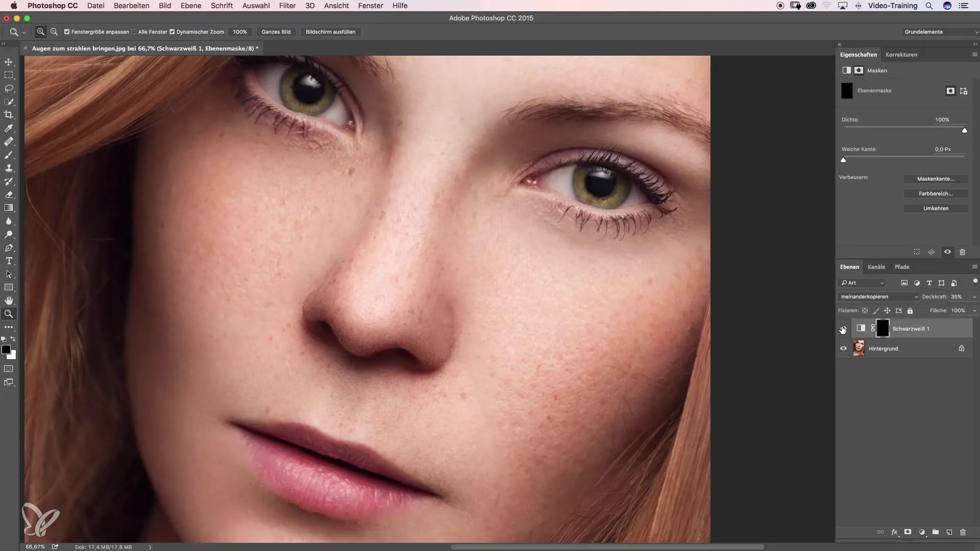The width and height of the screenshot is (980, 551).
Task: Click the Farbbereich button
Action: tap(936, 193)
